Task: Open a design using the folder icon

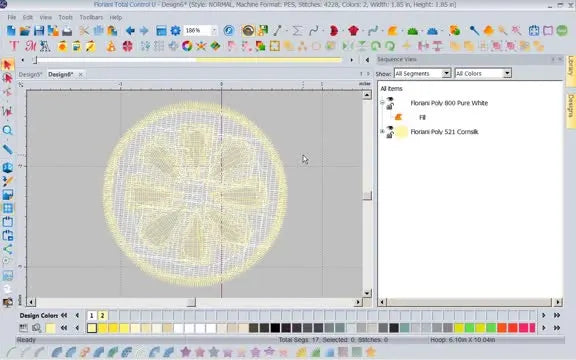Action: [x=25, y=31]
